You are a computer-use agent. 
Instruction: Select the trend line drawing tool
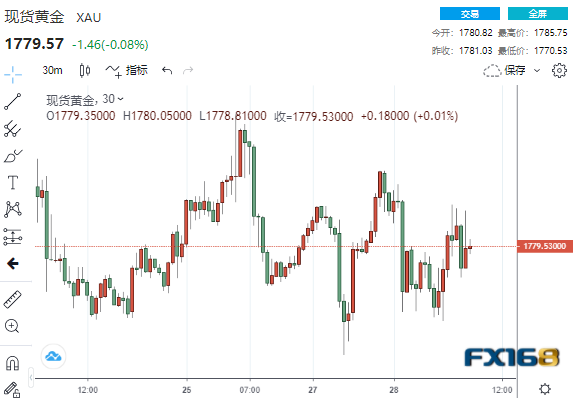point(13,101)
